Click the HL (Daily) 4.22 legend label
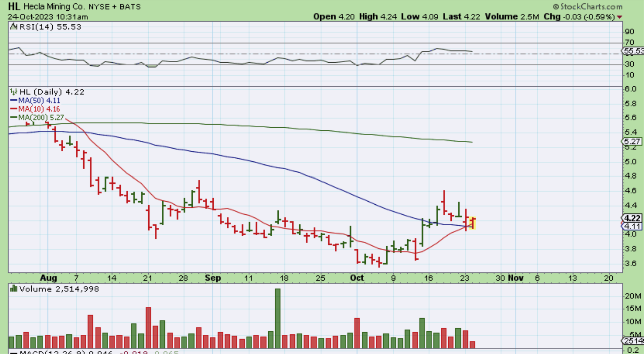 [x=52, y=92]
